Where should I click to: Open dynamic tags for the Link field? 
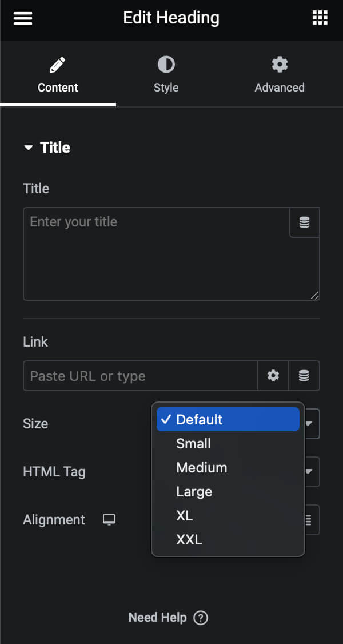point(304,376)
